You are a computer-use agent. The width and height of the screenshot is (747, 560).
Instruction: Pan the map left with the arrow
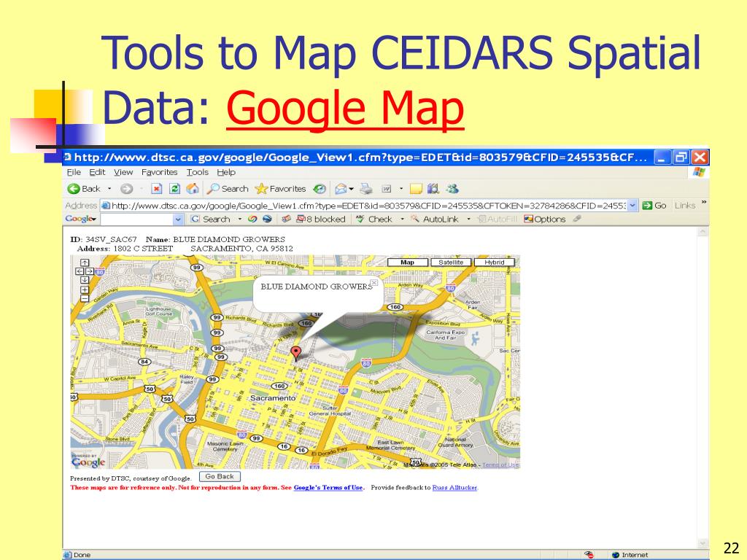point(80,271)
